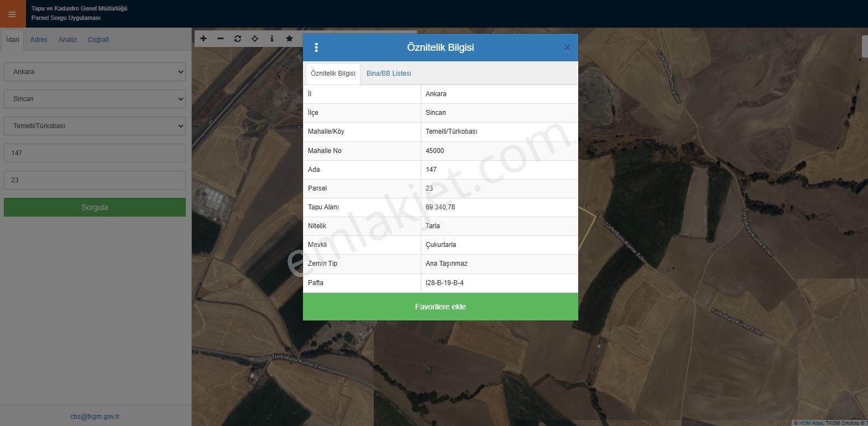Click the Favorilere ekle button
Viewport: 868px width, 426px height.
(x=441, y=307)
